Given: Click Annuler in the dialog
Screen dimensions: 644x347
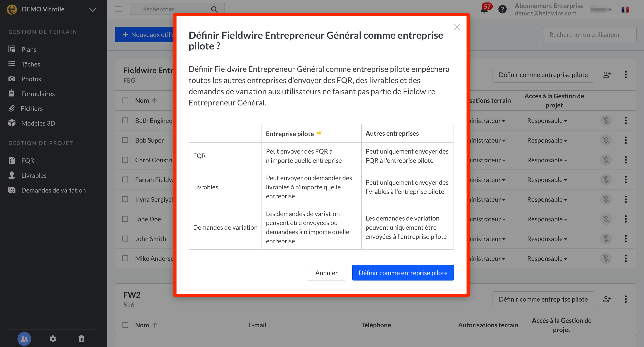Looking at the screenshot, I should [326, 272].
